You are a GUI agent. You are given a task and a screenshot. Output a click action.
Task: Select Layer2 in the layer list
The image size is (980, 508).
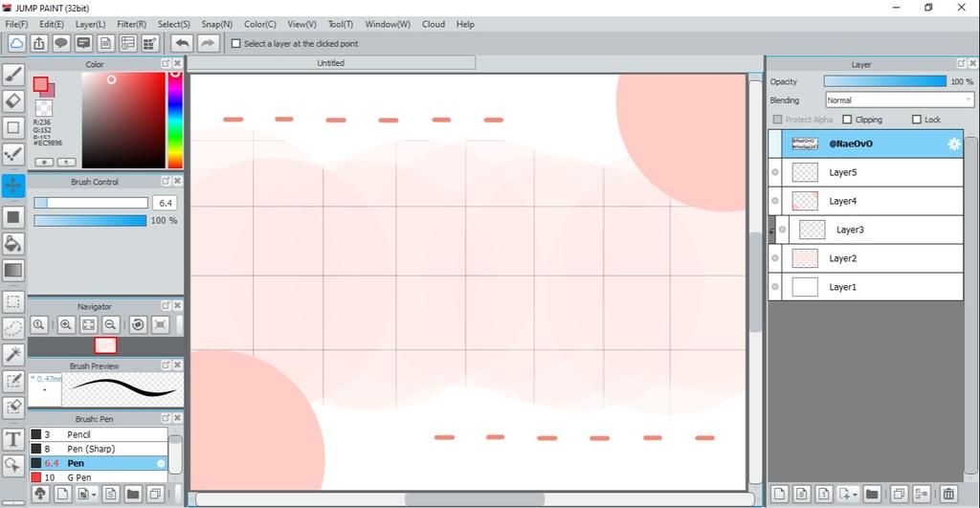pos(865,258)
